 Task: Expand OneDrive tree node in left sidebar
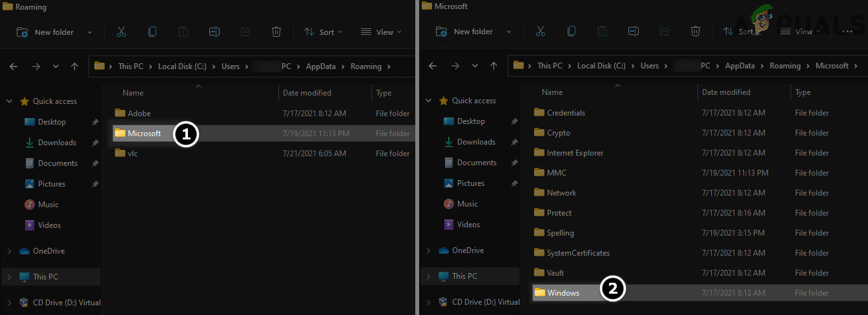(9, 251)
